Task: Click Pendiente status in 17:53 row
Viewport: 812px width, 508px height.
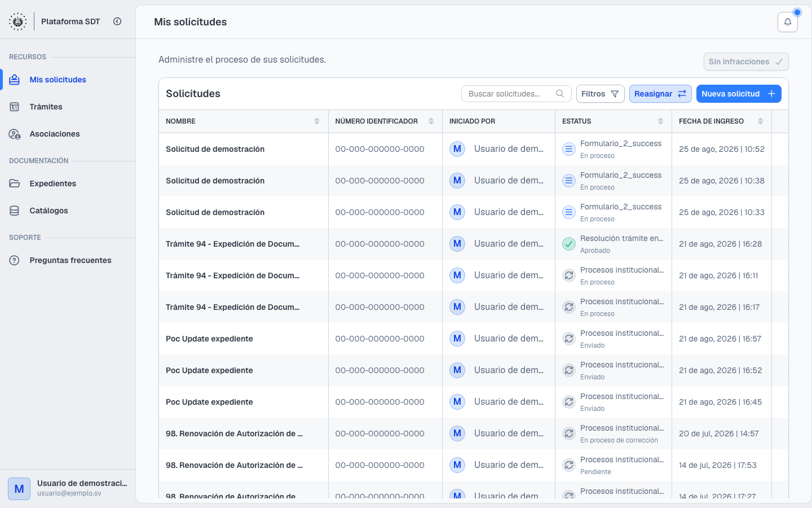Action: (x=595, y=472)
